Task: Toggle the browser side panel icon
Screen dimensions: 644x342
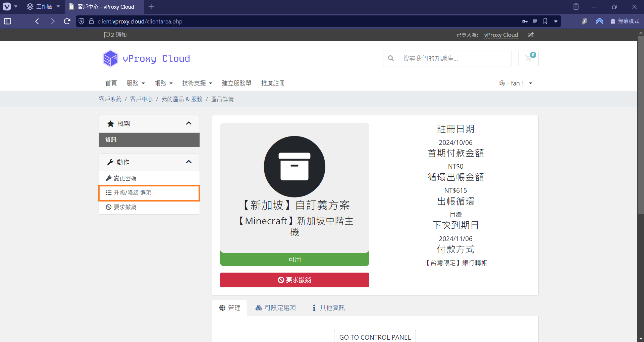Action: pyautogui.click(x=7, y=21)
